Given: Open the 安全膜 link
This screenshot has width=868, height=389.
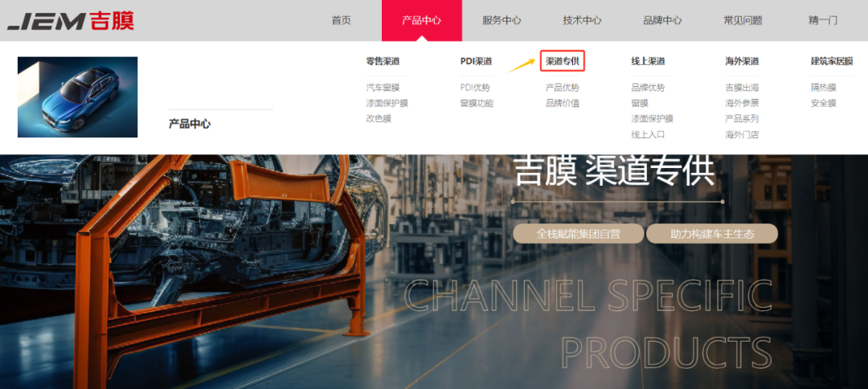Looking at the screenshot, I should [824, 103].
